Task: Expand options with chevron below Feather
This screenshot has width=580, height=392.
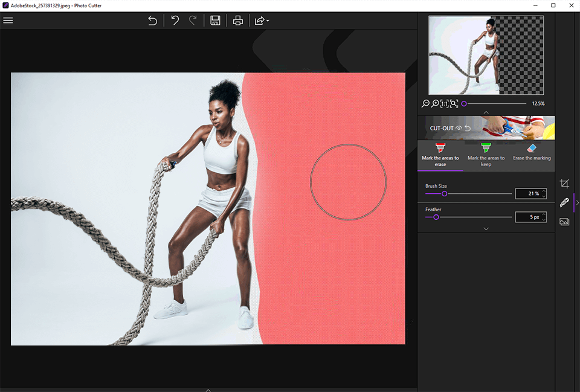Action: pos(486,229)
